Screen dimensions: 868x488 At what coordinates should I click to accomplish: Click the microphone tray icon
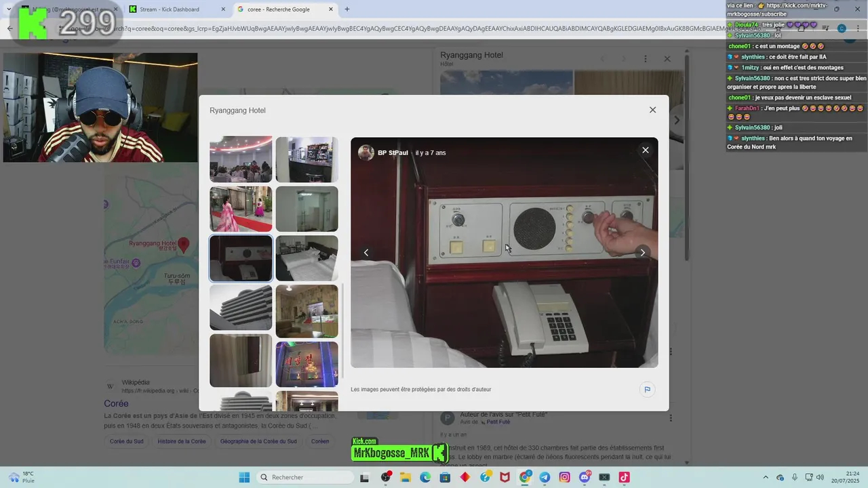[x=795, y=477]
